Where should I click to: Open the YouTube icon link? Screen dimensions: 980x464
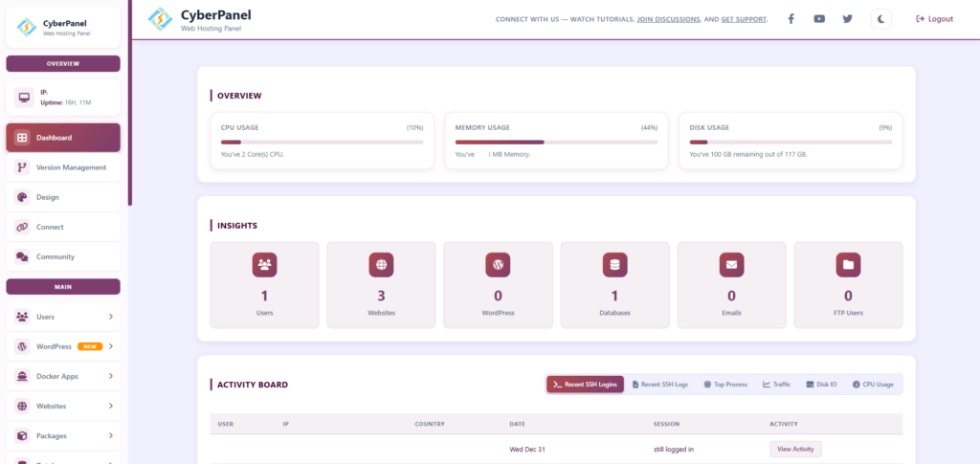[x=819, y=19]
